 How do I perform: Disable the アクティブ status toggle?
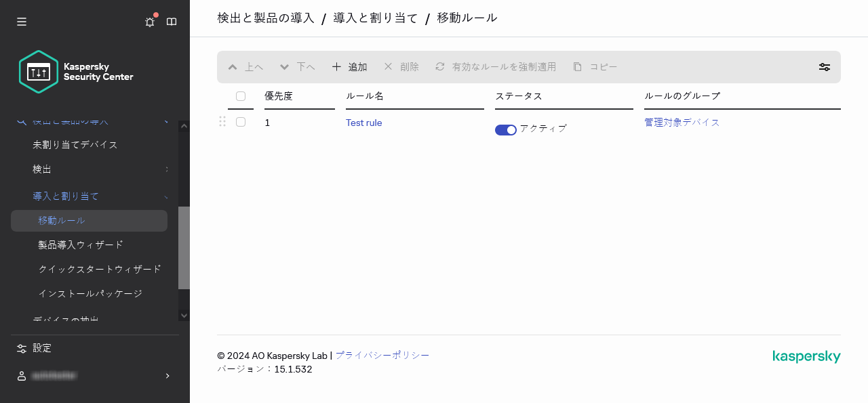pyautogui.click(x=506, y=129)
